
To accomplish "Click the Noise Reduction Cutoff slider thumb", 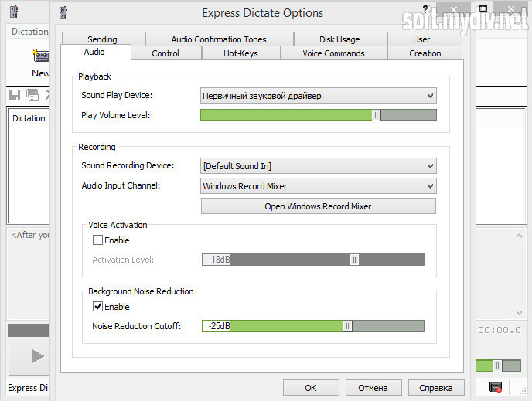I will (x=347, y=326).
